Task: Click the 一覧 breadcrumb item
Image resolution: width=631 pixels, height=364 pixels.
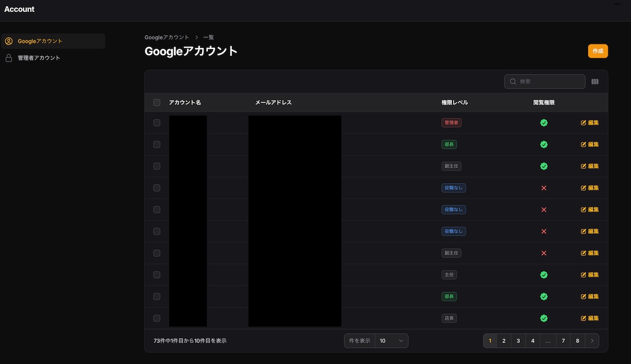Action: coord(208,37)
